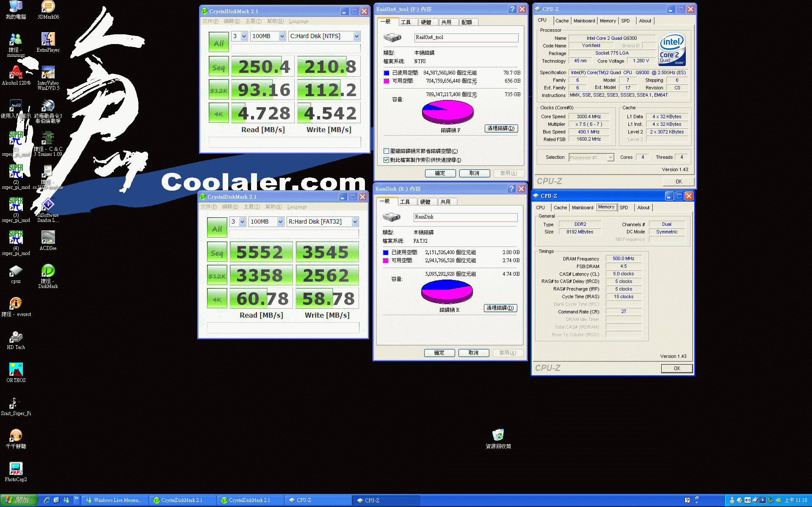Uncheck the index files checkbox in Raid0x4_tool properties

386,160
